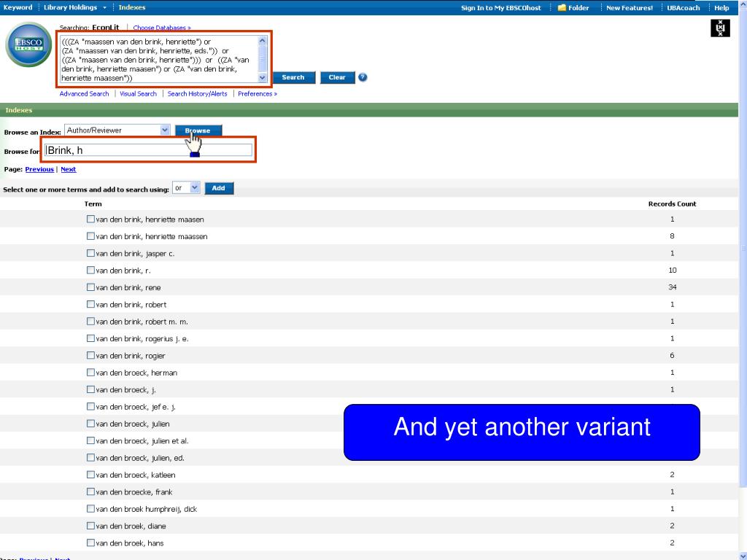This screenshot has height=560, width=747.
Task: Tick checkbox for van den brink, rogier
Action: [x=90, y=355]
